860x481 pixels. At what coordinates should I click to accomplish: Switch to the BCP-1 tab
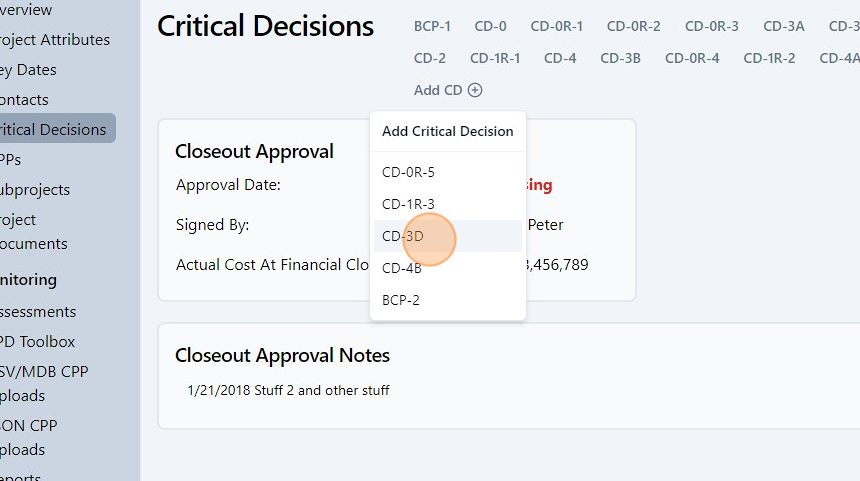point(432,26)
